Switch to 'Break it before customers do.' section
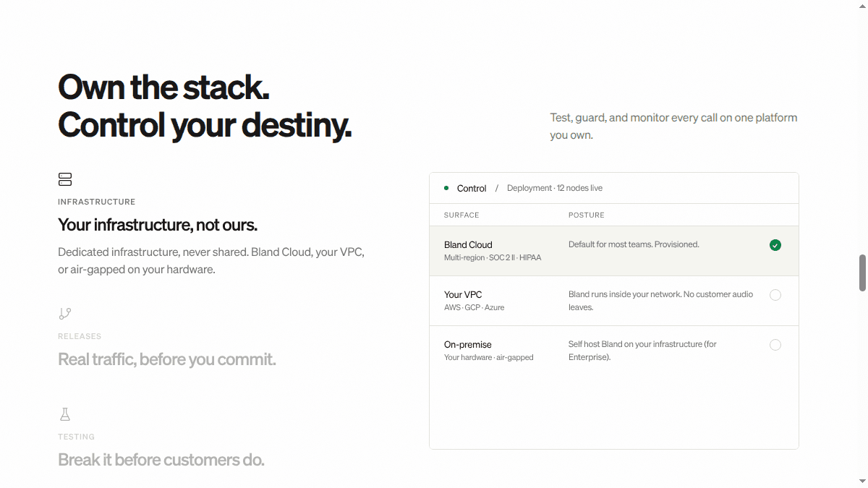This screenshot has height=488, width=868. point(161,460)
